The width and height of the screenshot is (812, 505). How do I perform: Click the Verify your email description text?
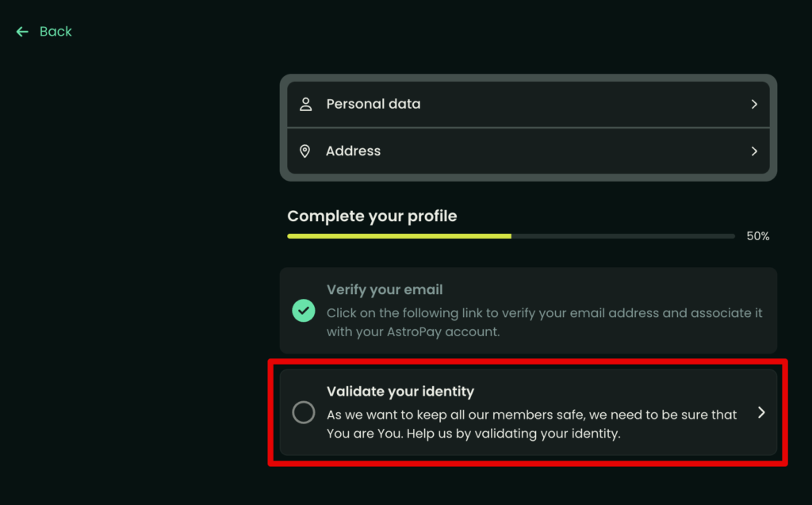pos(544,322)
